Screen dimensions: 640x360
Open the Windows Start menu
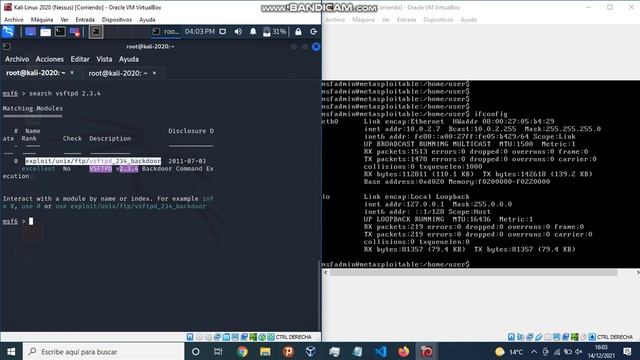pos(11,351)
